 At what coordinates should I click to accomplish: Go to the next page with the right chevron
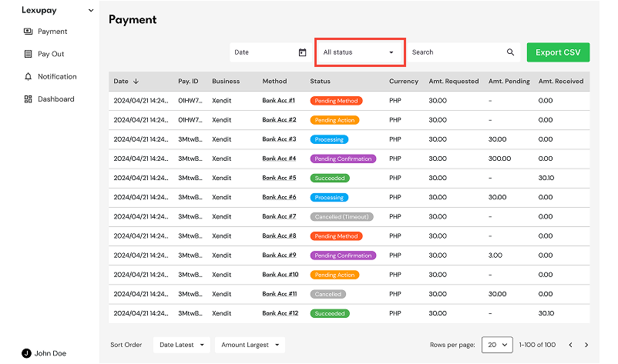586,345
